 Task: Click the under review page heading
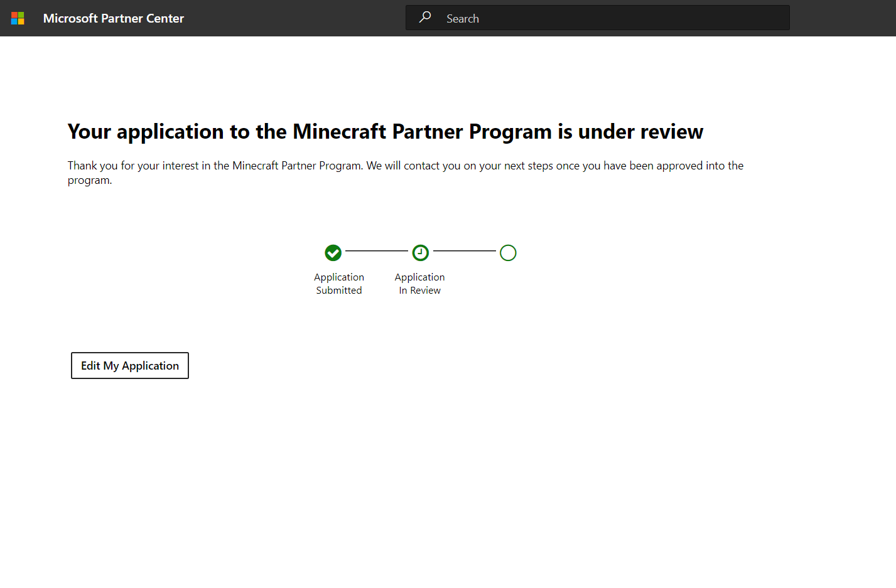pos(386,132)
